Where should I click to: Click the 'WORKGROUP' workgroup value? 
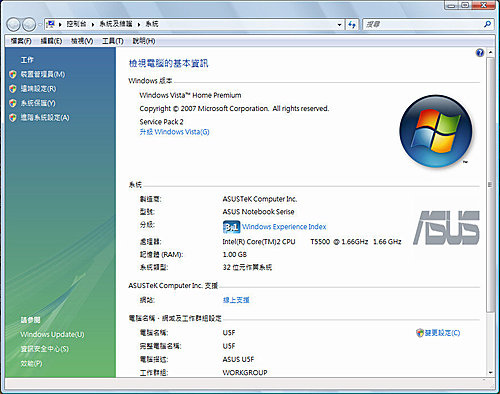coord(245,373)
